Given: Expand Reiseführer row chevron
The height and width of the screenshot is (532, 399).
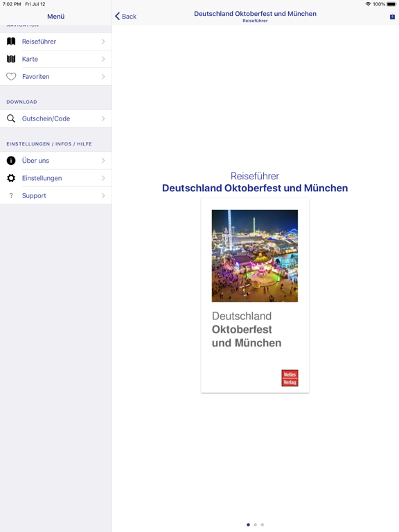Looking at the screenshot, I should click(x=103, y=42).
